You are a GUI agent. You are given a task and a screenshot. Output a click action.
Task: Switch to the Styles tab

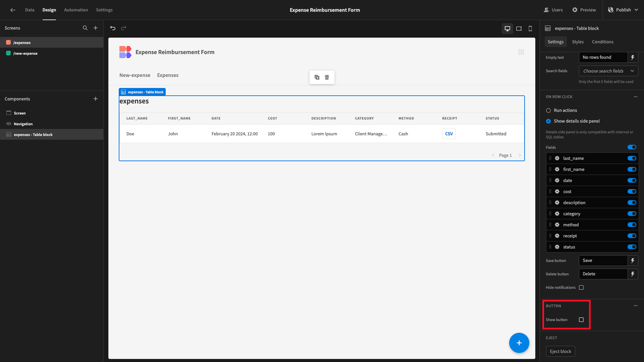(x=578, y=42)
